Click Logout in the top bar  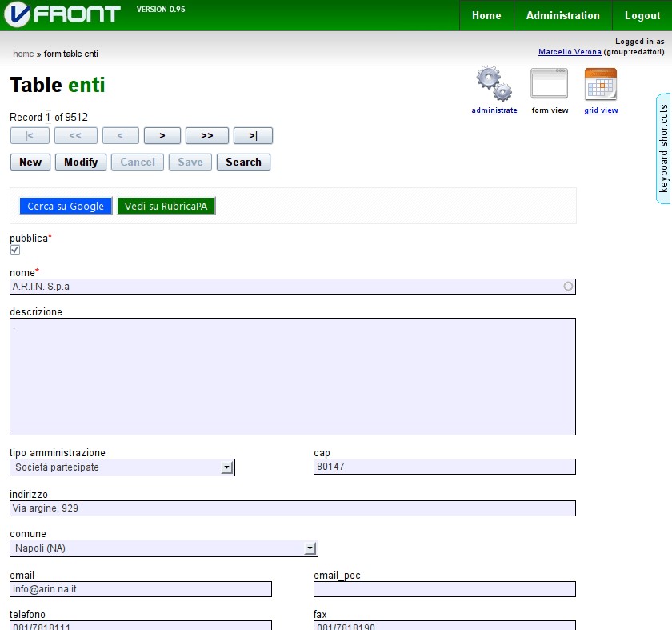[642, 15]
